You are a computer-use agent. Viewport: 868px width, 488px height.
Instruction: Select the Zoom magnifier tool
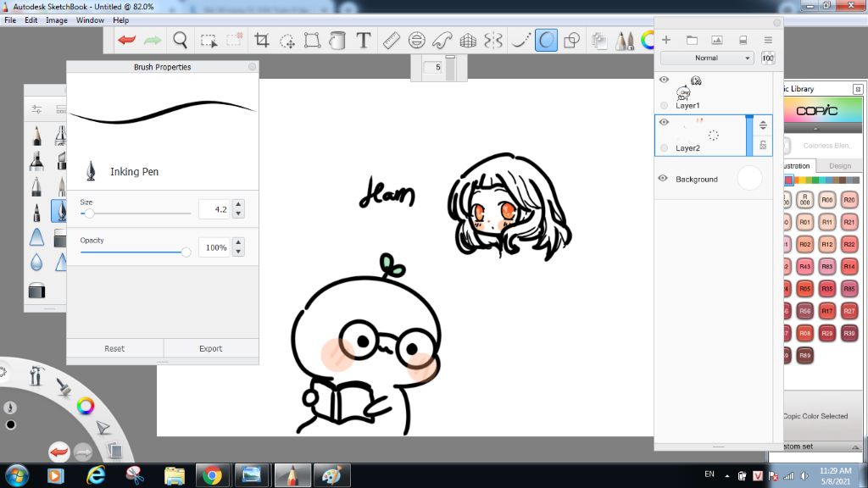(x=180, y=40)
